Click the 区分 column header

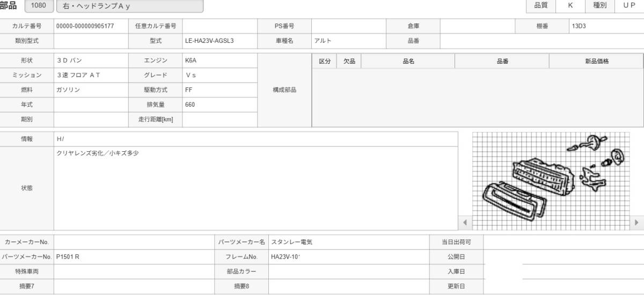coord(325,61)
